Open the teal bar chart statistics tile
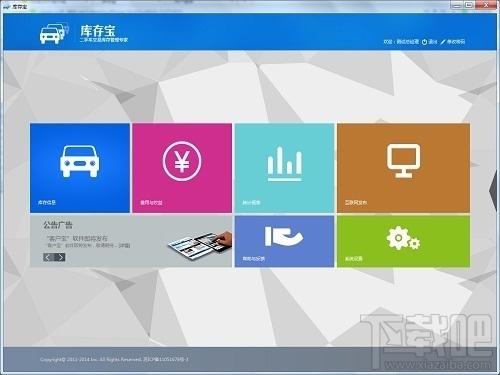 pos(284,168)
